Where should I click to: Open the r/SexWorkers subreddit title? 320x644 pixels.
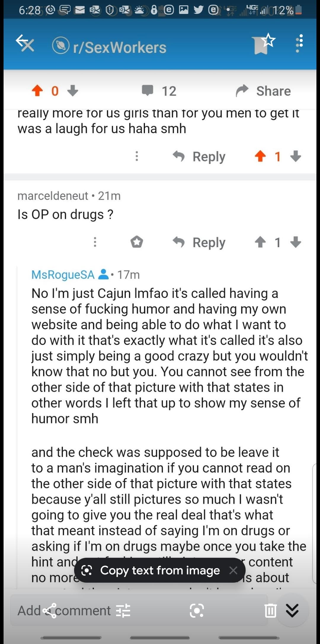pyautogui.click(x=119, y=47)
